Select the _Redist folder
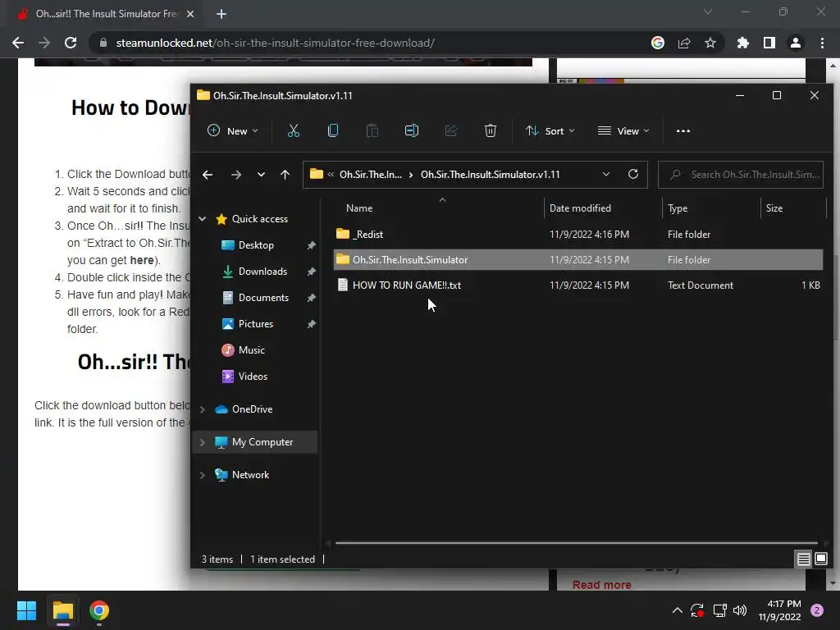The image size is (840, 630). pos(578,234)
